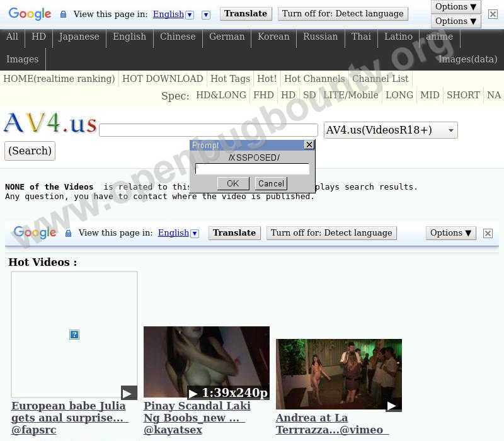Screen dimensions: 504x441
Task: Click Cancel in the Prompt dialog
Action: (x=271, y=183)
